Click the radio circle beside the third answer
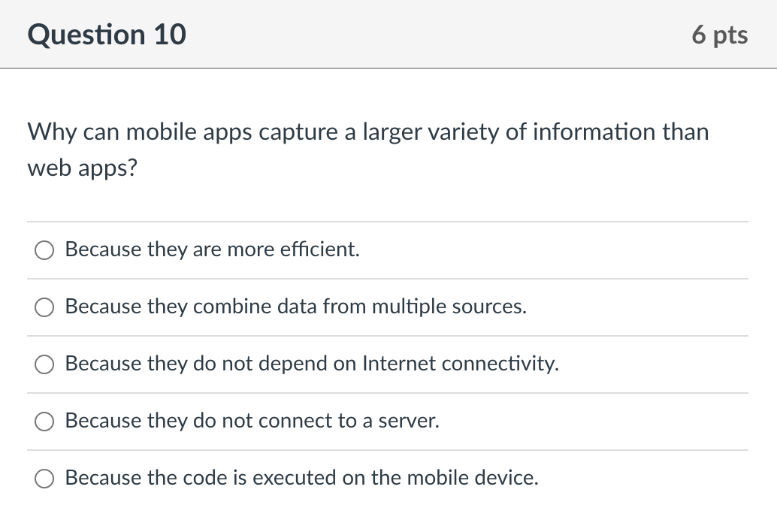Screen dimensions: 777x532 [44, 364]
